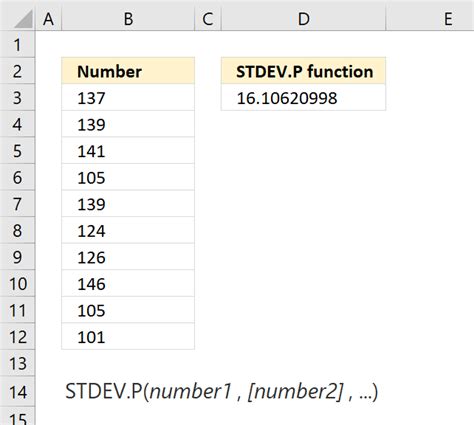Select column B header

point(128,19)
